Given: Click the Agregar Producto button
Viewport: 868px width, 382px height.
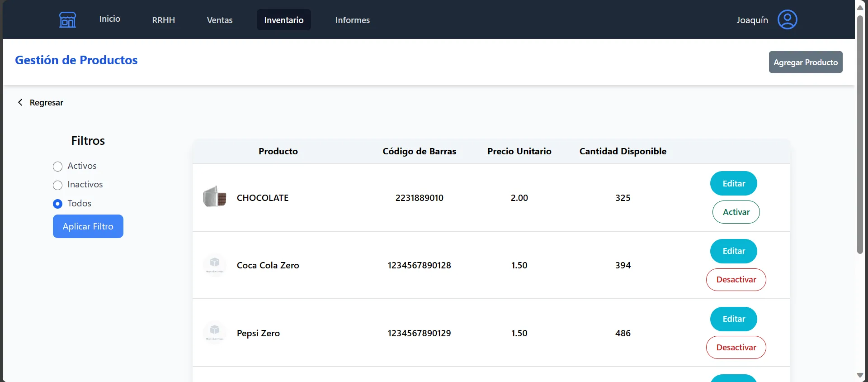Looking at the screenshot, I should (x=806, y=62).
